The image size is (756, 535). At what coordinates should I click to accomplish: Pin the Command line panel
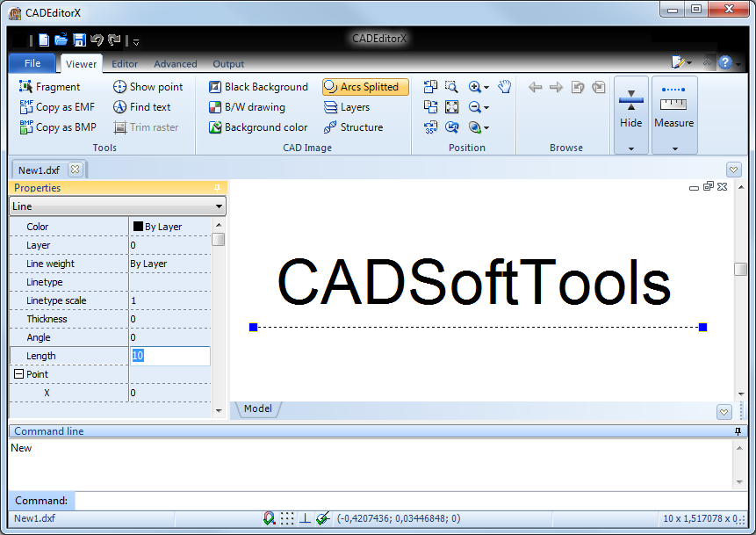738,430
